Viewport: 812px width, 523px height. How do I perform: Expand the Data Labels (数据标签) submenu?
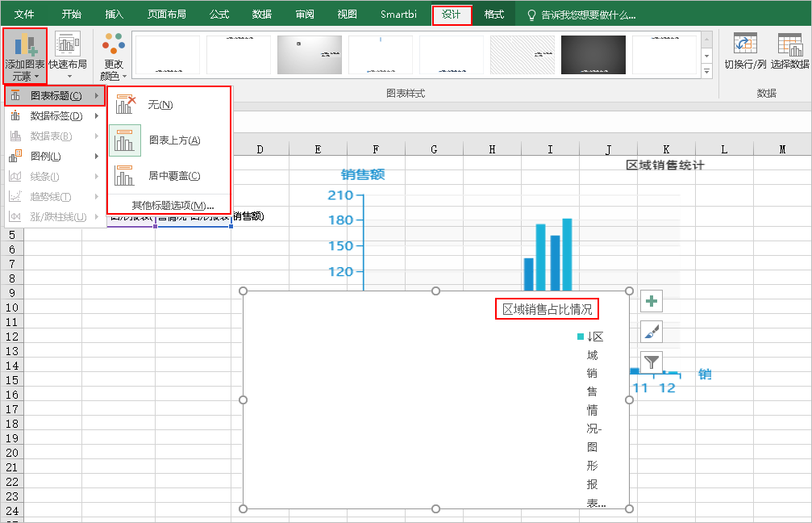(54, 116)
